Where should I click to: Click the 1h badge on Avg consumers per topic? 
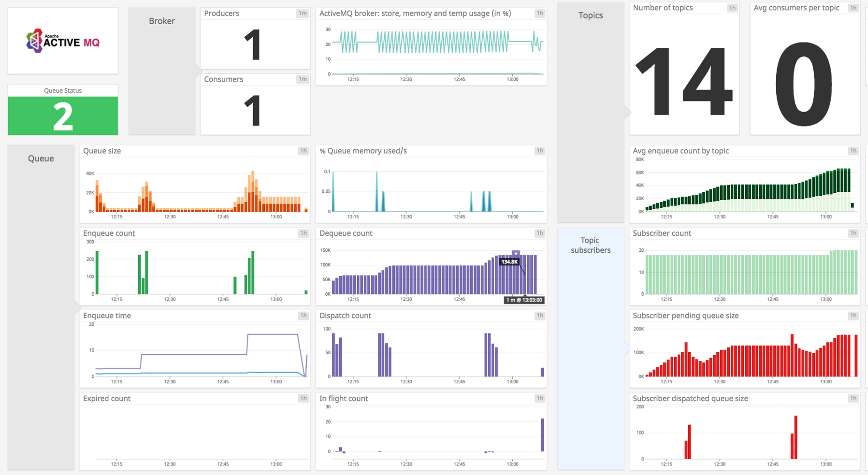pos(853,8)
